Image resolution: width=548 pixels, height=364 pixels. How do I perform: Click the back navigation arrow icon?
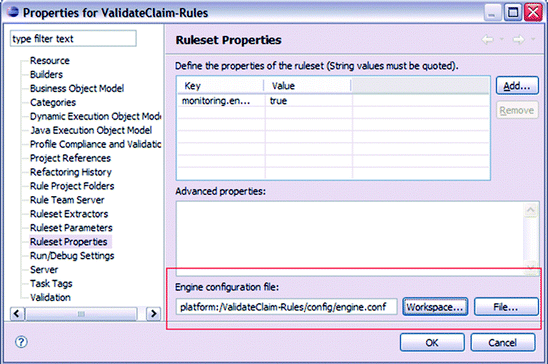[488, 39]
